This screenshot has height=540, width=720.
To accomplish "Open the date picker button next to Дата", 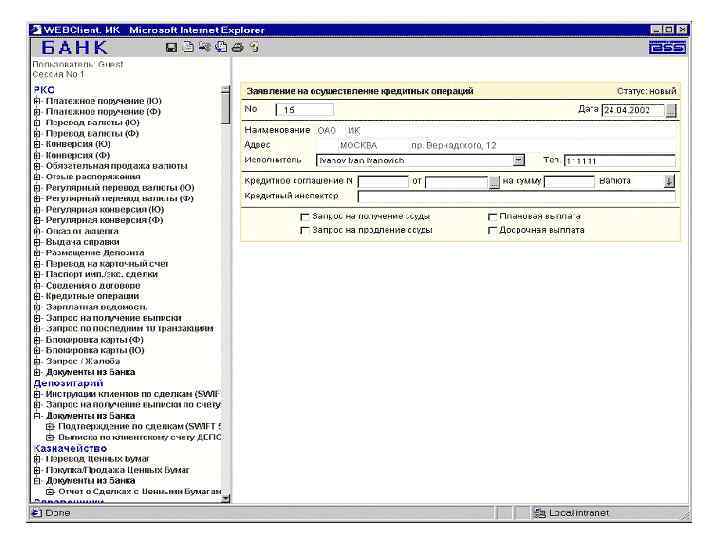I will (670, 110).
